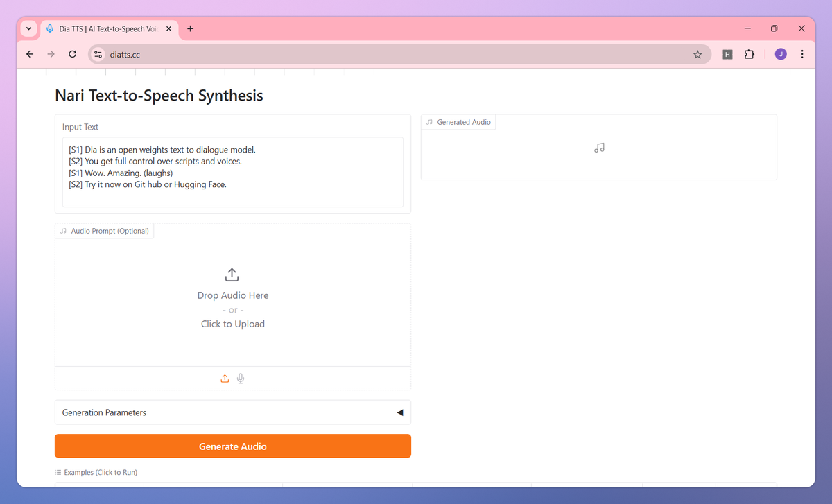
Task: Open the J profile avatar
Action: point(781,54)
